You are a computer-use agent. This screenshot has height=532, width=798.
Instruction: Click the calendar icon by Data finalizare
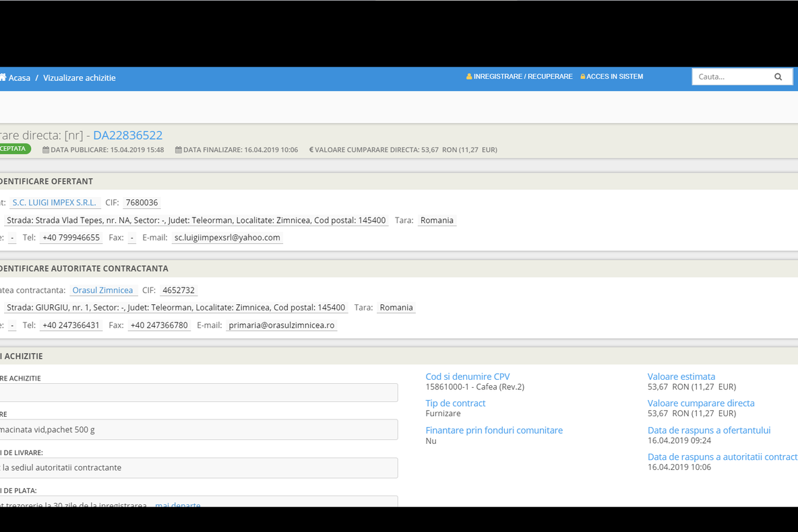pyautogui.click(x=179, y=150)
